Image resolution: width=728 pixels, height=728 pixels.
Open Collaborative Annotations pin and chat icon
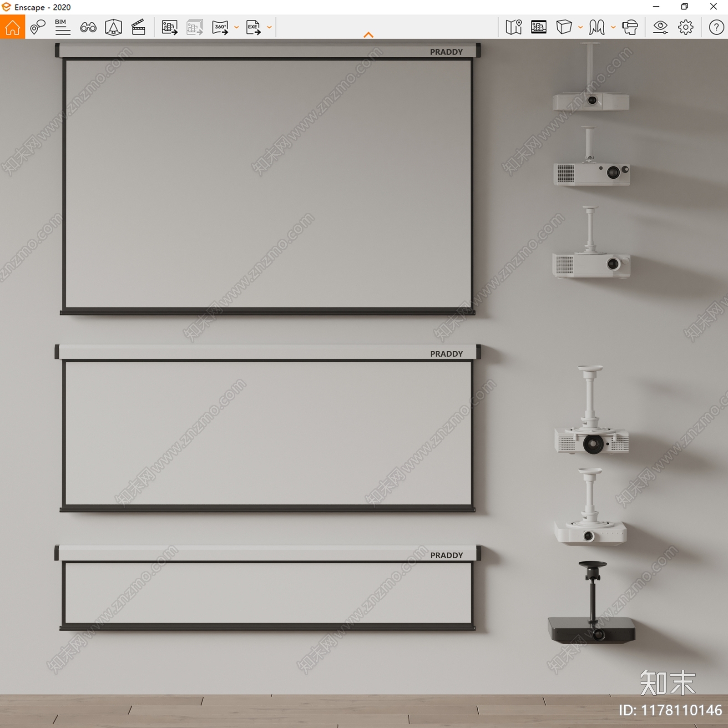[x=38, y=27]
